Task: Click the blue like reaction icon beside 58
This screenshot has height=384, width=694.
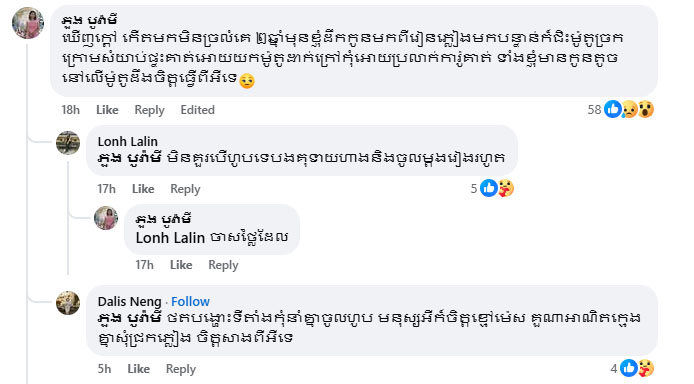Action: [x=613, y=109]
